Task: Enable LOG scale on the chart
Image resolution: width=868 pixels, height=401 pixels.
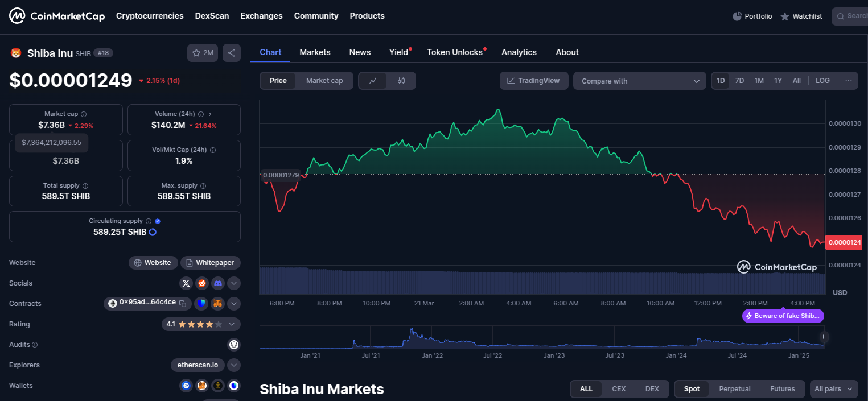Action: [x=822, y=81]
